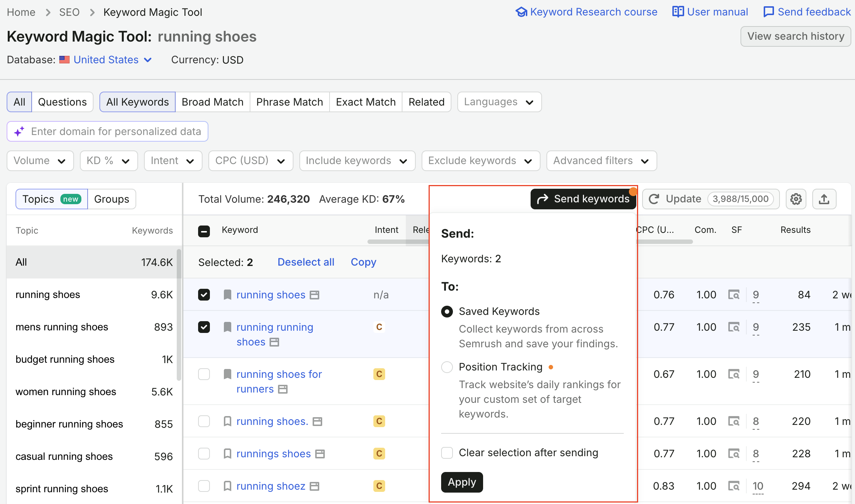Click View search history button
The image size is (855, 504).
(x=796, y=36)
